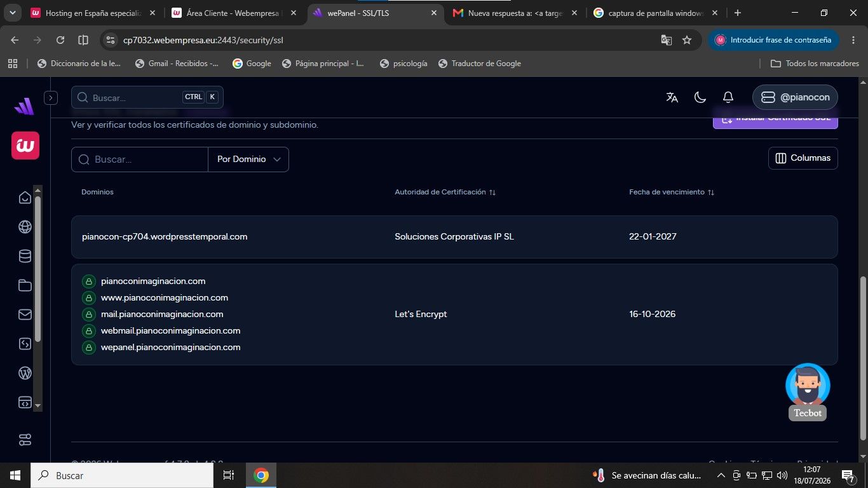Open notifications bell in wePanel header

[728, 97]
